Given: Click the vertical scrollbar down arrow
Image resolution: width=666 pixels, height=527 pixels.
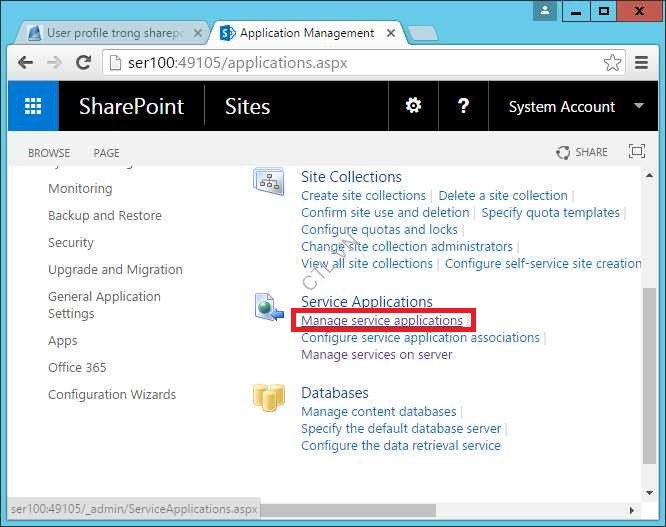Looking at the screenshot, I should pyautogui.click(x=649, y=493).
